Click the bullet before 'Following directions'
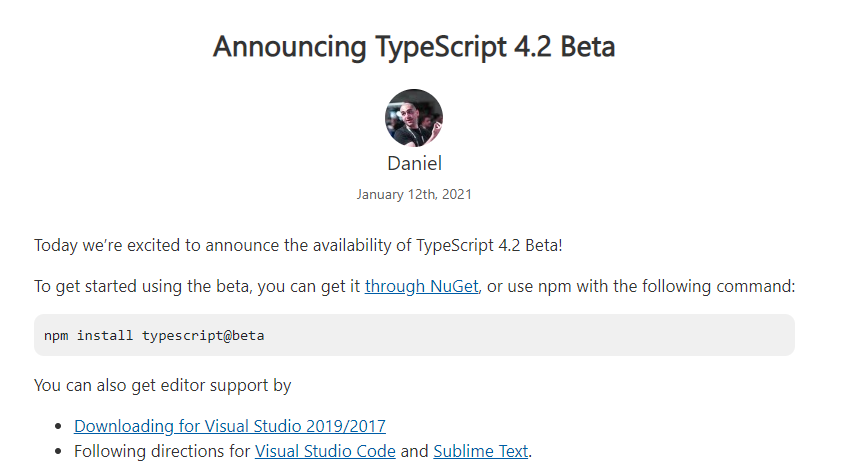 tap(60, 452)
